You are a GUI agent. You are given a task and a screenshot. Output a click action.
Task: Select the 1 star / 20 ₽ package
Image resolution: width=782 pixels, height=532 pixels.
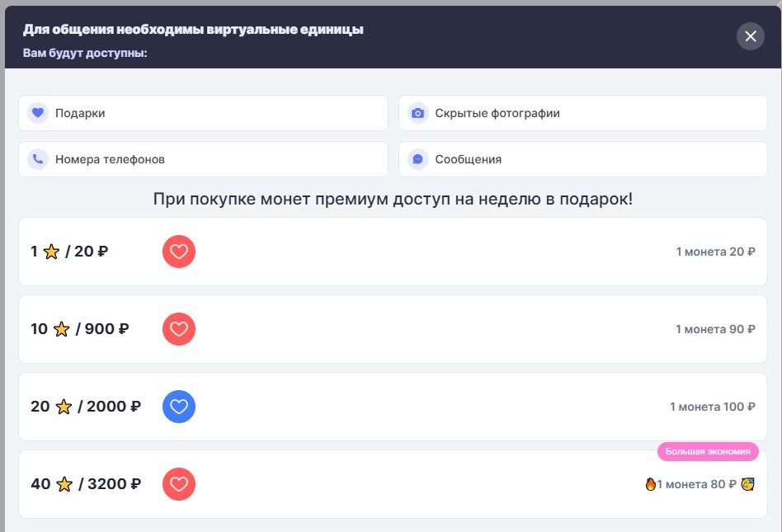pyautogui.click(x=69, y=252)
